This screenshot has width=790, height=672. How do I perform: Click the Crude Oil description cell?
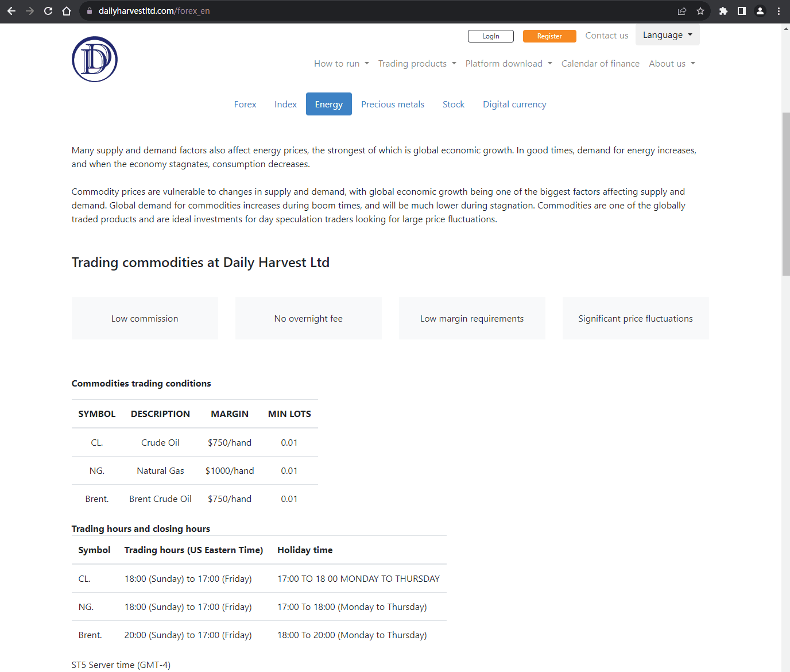(x=160, y=442)
